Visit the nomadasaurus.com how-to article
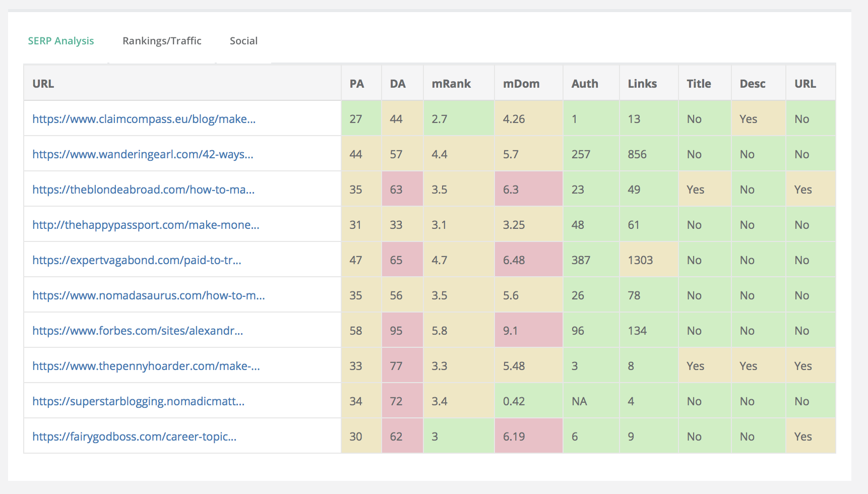 148,295
